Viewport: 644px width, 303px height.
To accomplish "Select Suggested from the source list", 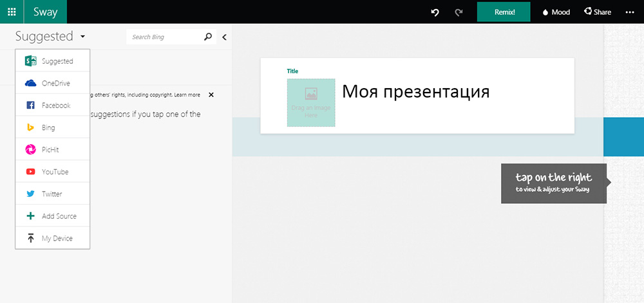I will pos(53,61).
